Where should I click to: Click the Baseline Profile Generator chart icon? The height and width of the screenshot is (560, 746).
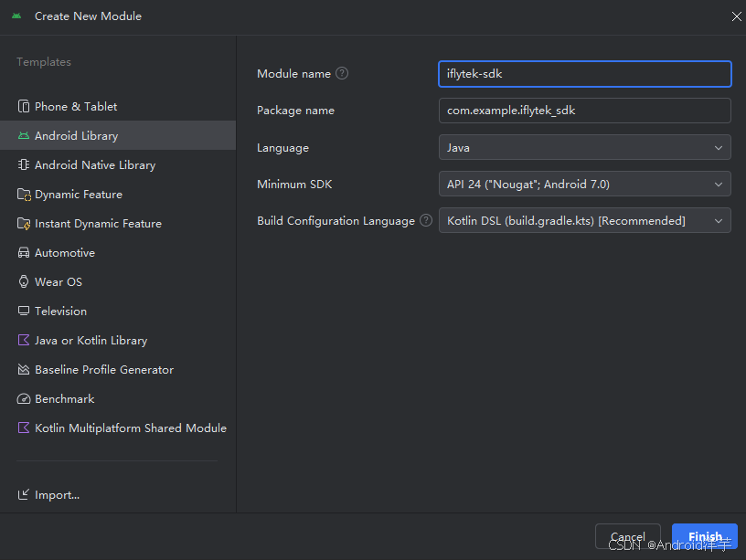pos(24,369)
